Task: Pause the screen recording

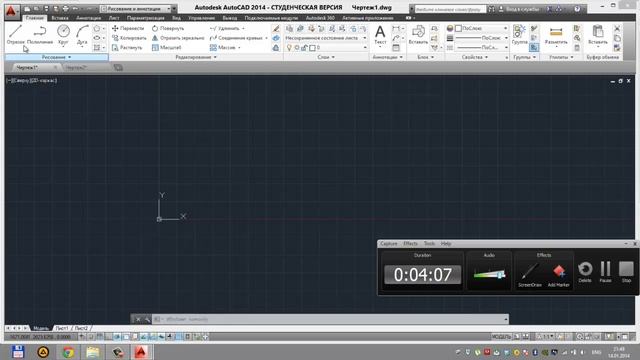Action: pyautogui.click(x=605, y=272)
